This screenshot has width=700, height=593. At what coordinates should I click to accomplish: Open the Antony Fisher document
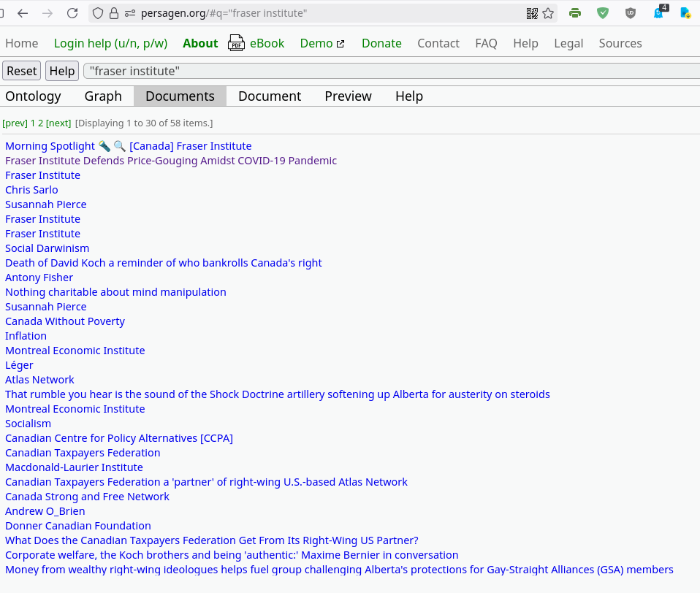click(39, 278)
